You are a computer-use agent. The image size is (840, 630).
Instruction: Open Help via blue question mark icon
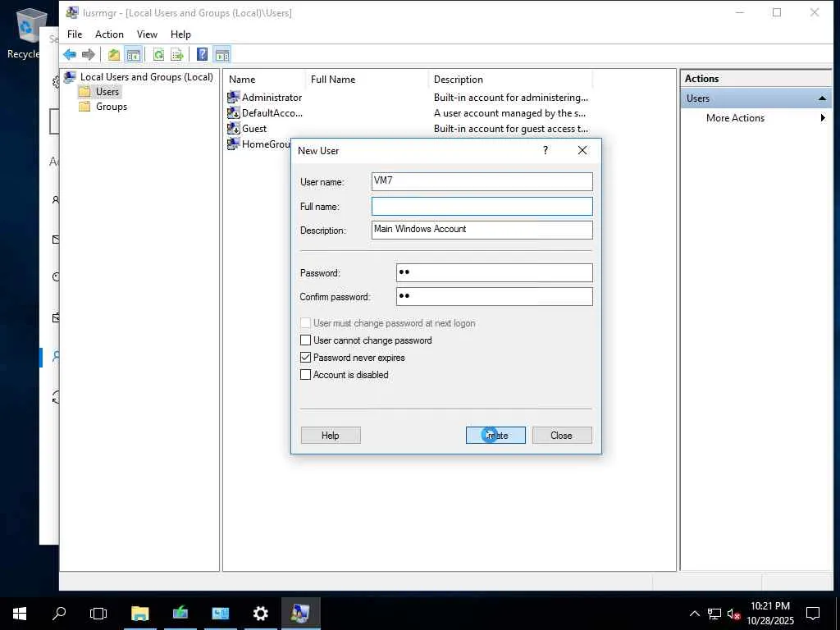202,55
